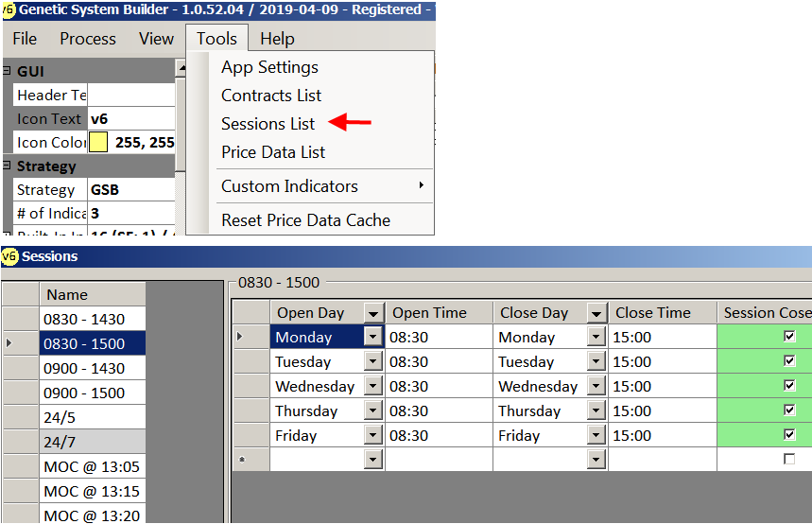This screenshot has width=812, height=524.
Task: Toggle Friday session close checkbox
Action: click(789, 435)
